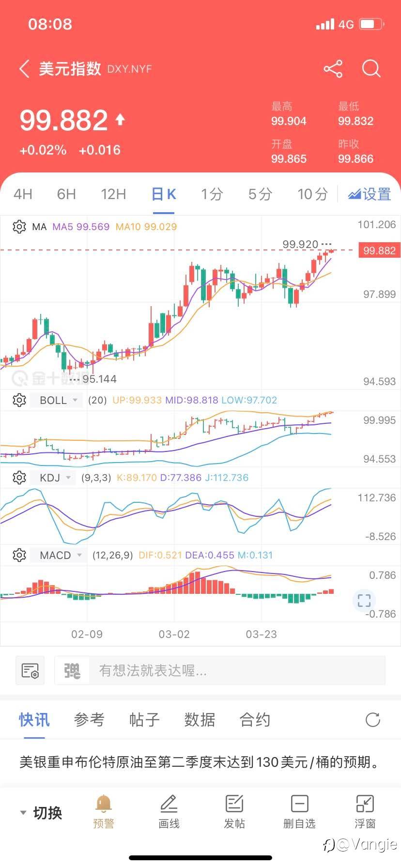Tap the back arrow icon
The height and width of the screenshot is (868, 401).
(24, 69)
